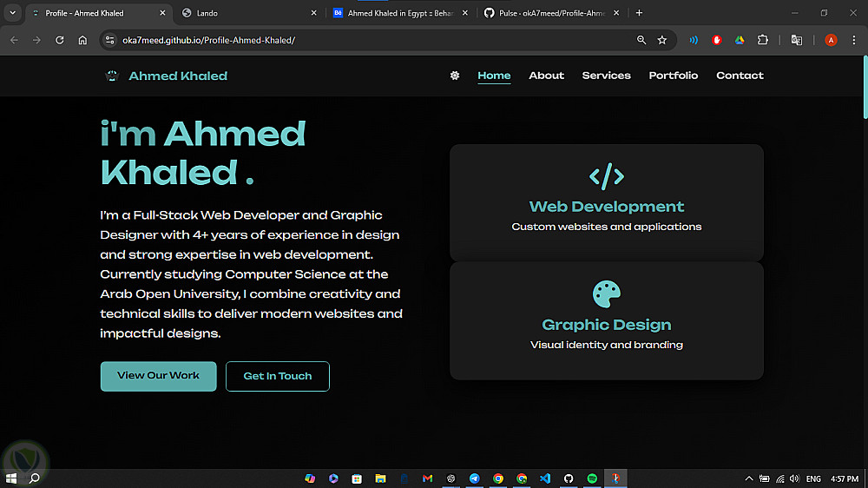Click the 'Custom websites and applications' text
The height and width of the screenshot is (488, 868).
click(x=606, y=227)
